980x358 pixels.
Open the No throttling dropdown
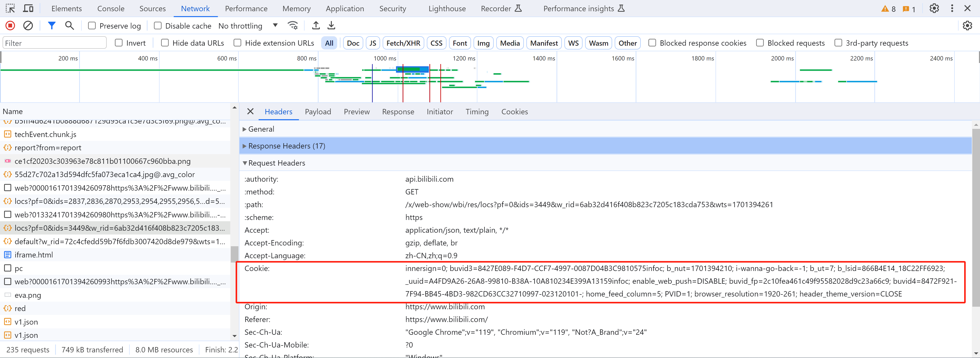click(x=248, y=26)
